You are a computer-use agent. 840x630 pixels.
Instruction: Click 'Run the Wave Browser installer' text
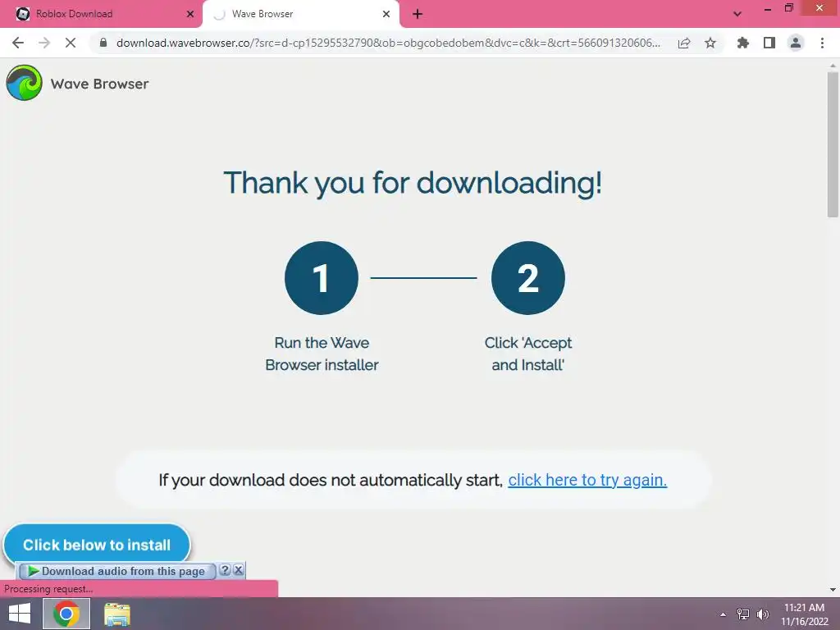click(x=322, y=354)
